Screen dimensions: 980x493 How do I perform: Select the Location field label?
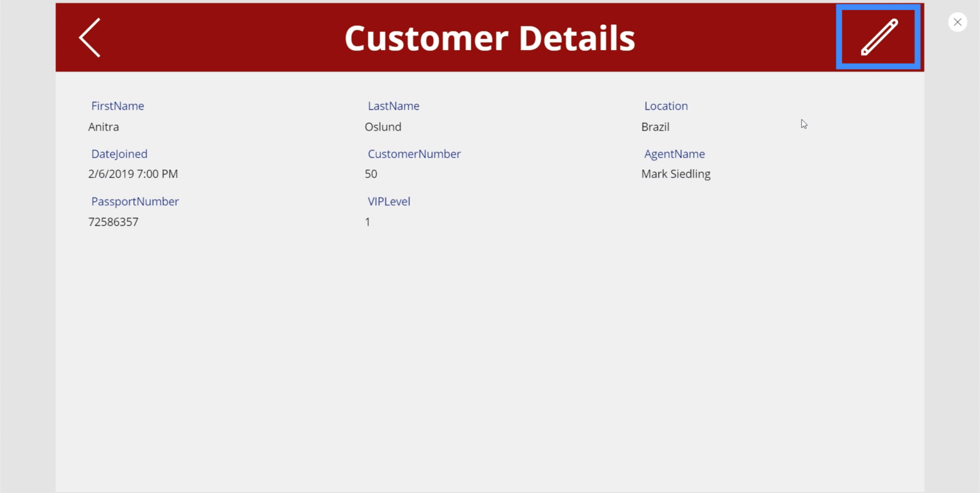click(x=666, y=106)
